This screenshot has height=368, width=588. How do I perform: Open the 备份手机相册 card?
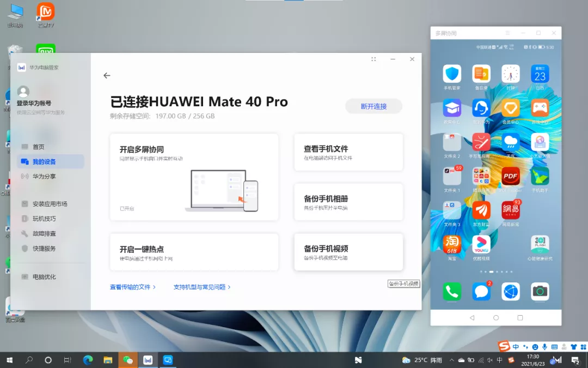click(x=348, y=202)
